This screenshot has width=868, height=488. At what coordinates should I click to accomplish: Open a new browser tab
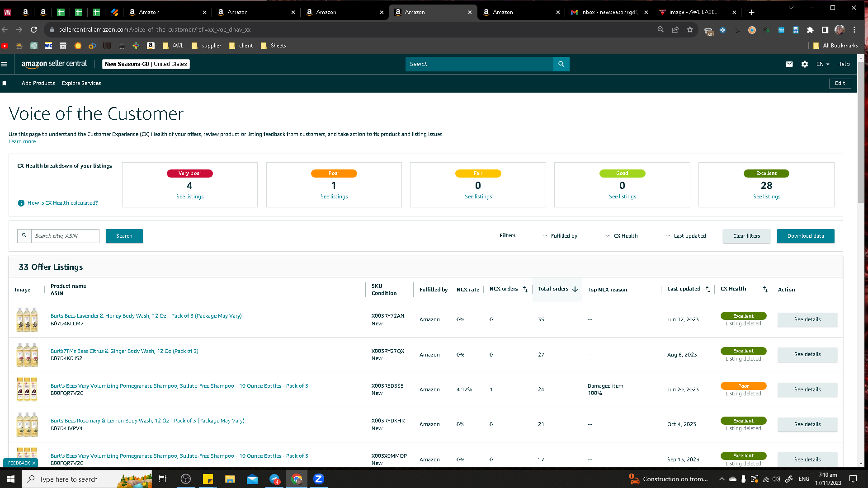tap(751, 12)
